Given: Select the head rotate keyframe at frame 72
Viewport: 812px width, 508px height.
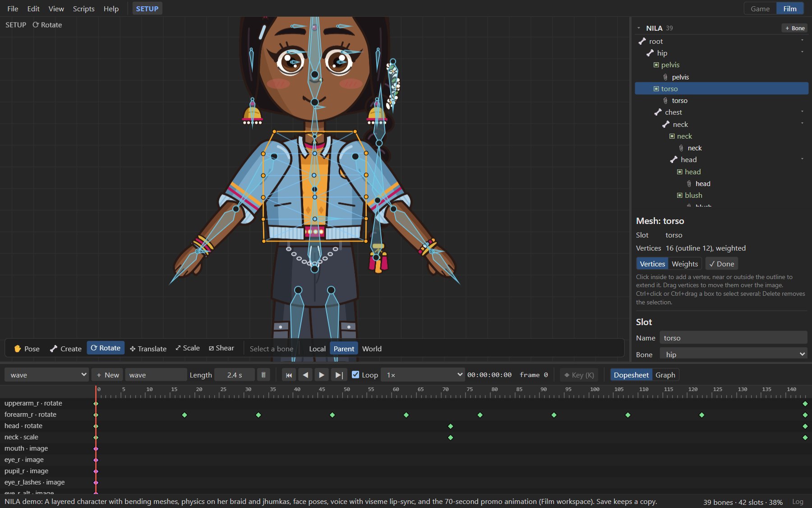Looking at the screenshot, I should click(x=450, y=426).
